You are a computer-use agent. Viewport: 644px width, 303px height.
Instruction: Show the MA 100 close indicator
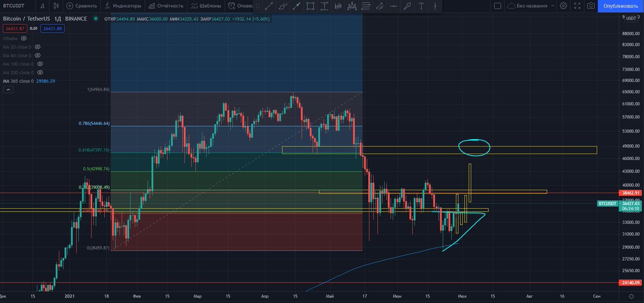[x=40, y=64]
